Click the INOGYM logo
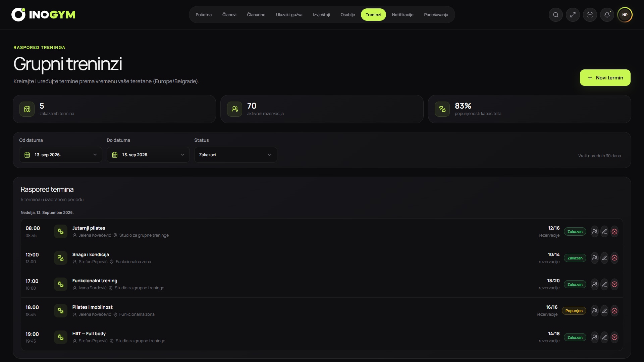This screenshot has height=362, width=644. [x=44, y=15]
